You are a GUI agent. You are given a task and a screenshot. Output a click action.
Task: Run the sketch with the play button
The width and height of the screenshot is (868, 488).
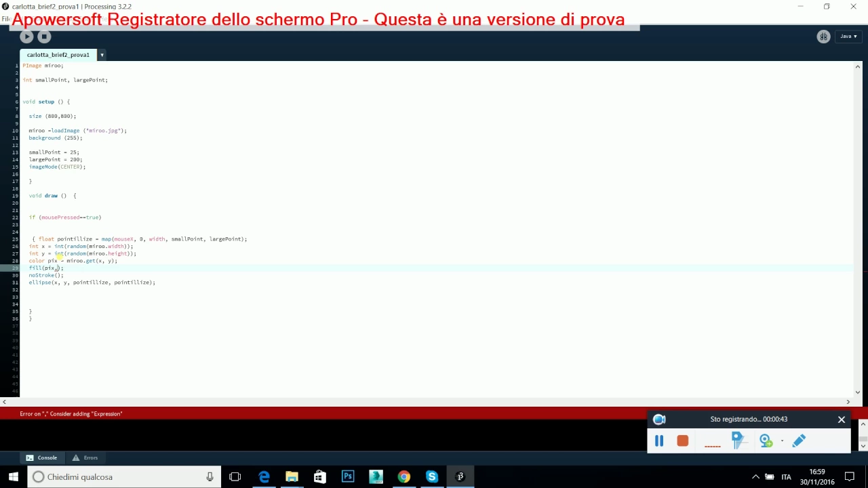[x=26, y=37]
